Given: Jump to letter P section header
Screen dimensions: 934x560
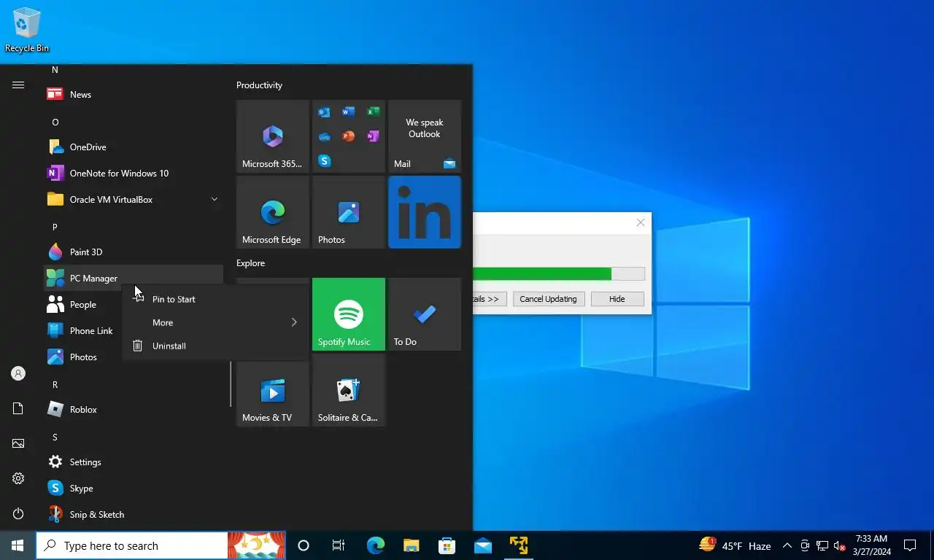Looking at the screenshot, I should 55,227.
